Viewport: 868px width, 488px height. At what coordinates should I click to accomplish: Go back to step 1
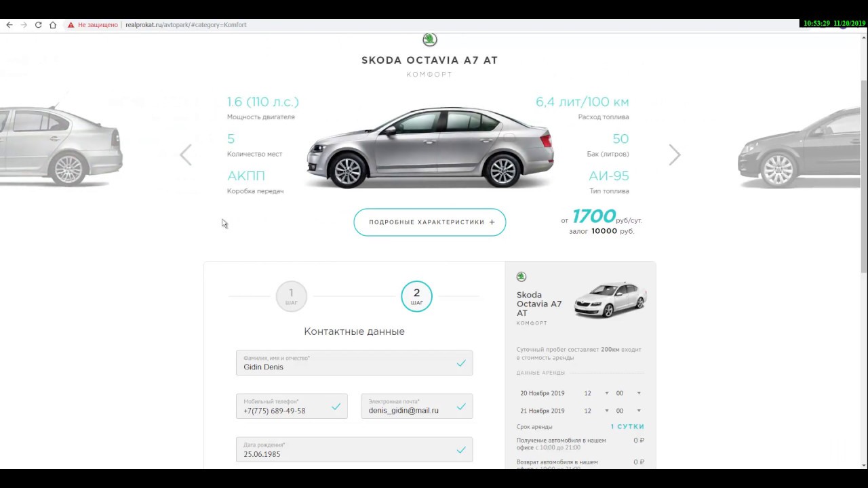292,296
